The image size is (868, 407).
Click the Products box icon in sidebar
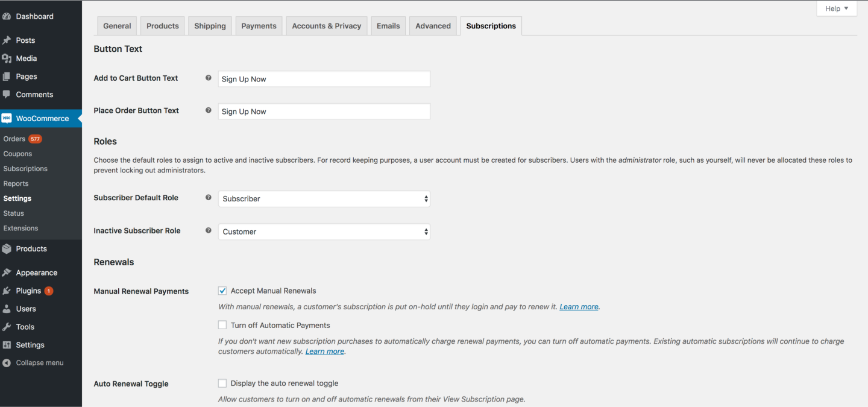coord(7,248)
